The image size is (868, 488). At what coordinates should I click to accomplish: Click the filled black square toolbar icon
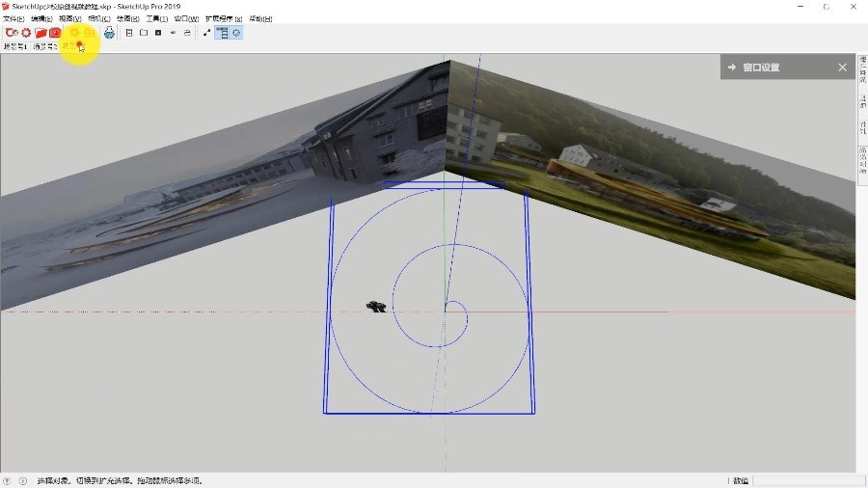(158, 33)
